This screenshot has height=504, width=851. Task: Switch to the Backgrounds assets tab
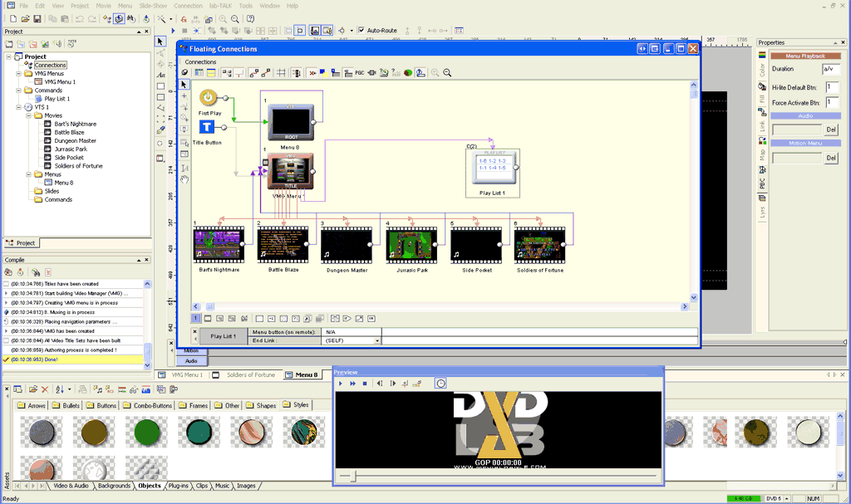[x=114, y=486]
